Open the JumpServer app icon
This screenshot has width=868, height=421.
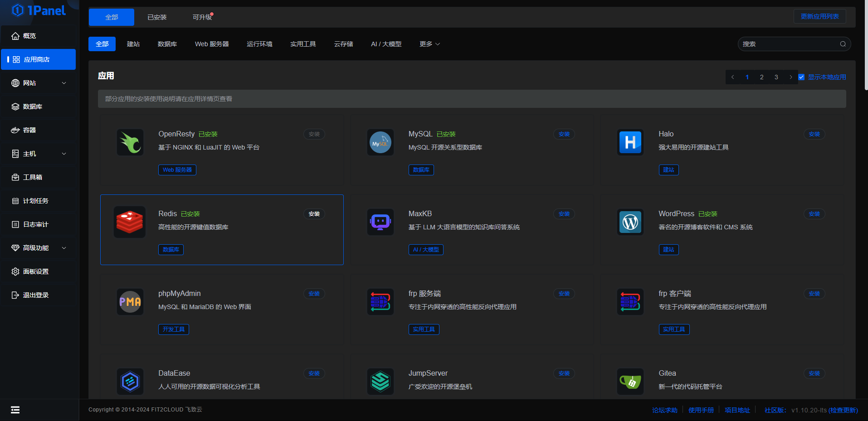point(380,382)
